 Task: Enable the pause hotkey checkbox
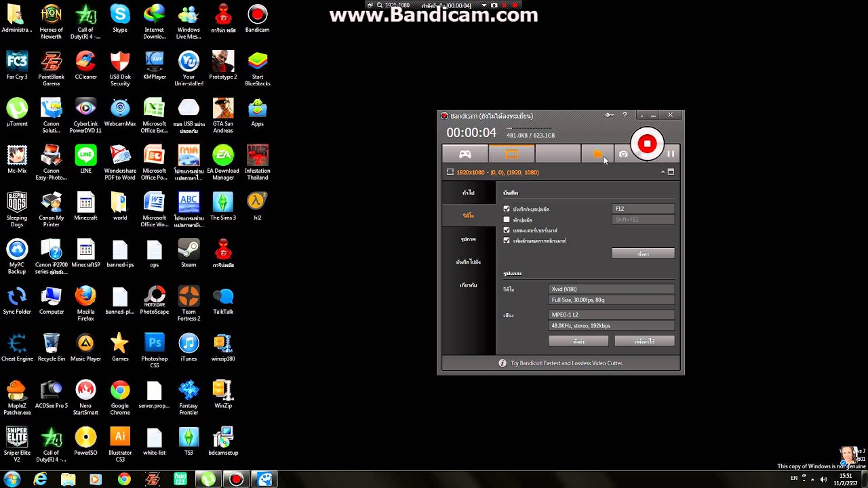[x=507, y=220]
